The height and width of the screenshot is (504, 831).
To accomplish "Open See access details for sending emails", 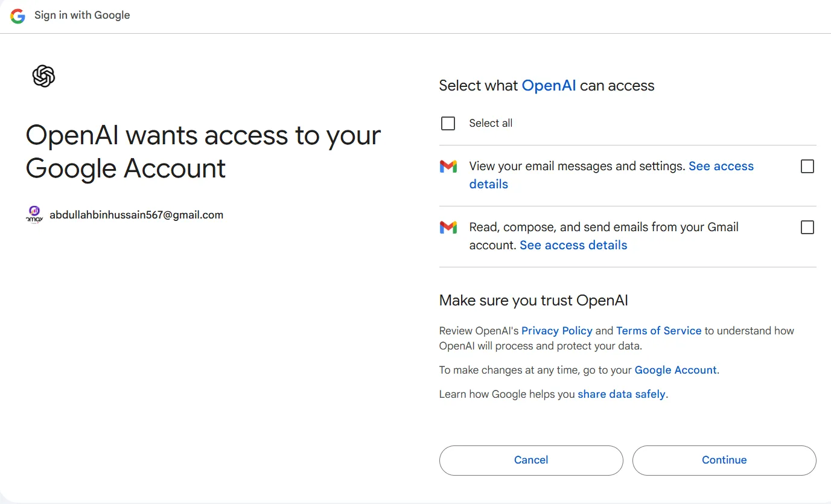I will click(x=573, y=245).
